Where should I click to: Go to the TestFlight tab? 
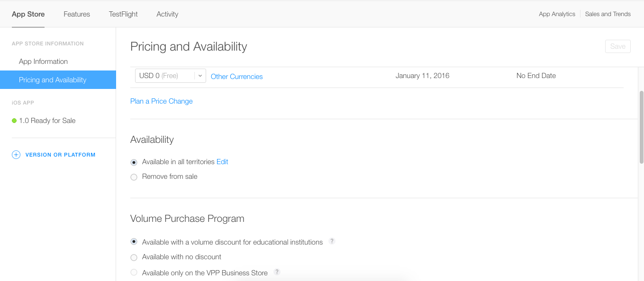click(123, 14)
